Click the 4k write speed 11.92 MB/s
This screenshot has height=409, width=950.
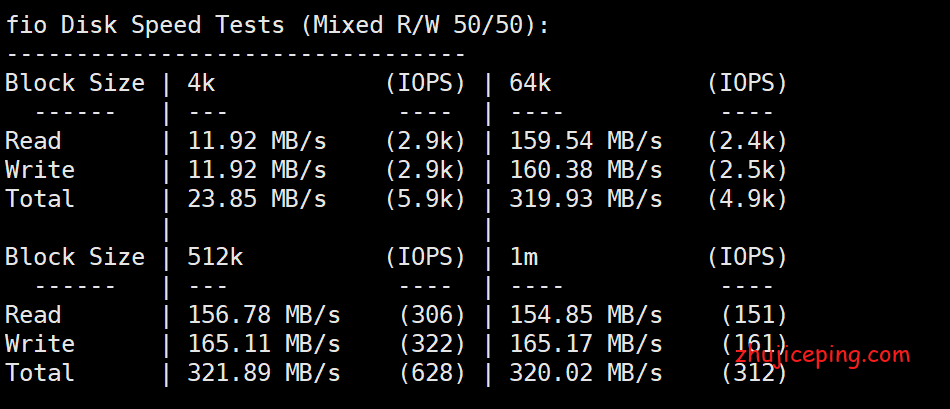(257, 170)
